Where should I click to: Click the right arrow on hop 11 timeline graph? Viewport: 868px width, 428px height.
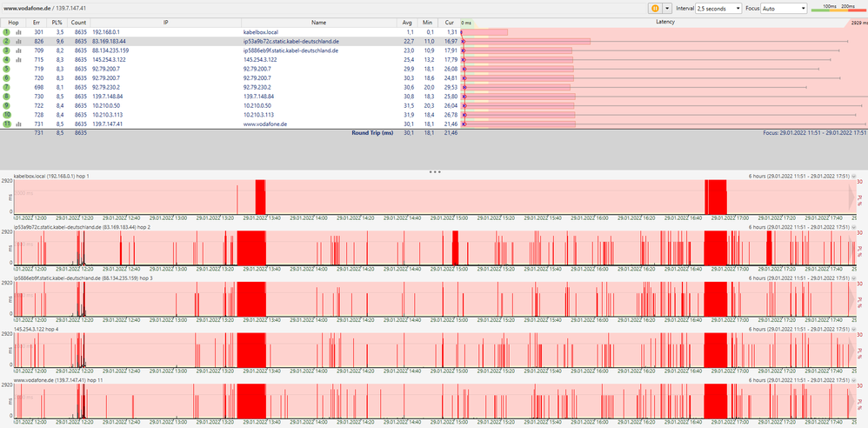point(852,401)
